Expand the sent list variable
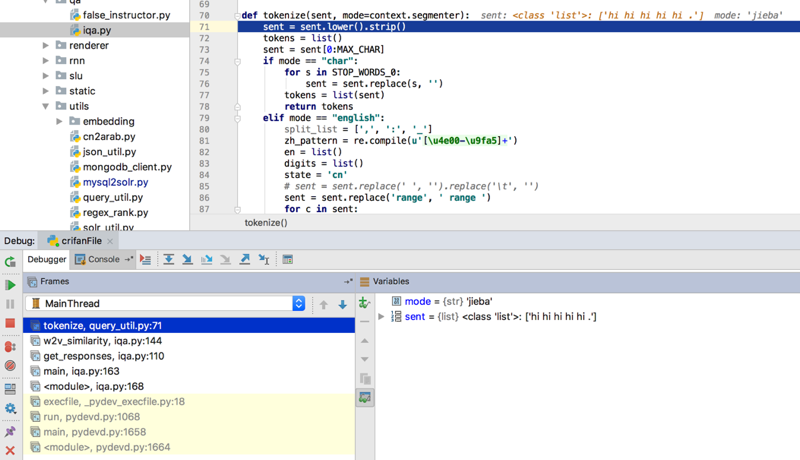 [381, 317]
